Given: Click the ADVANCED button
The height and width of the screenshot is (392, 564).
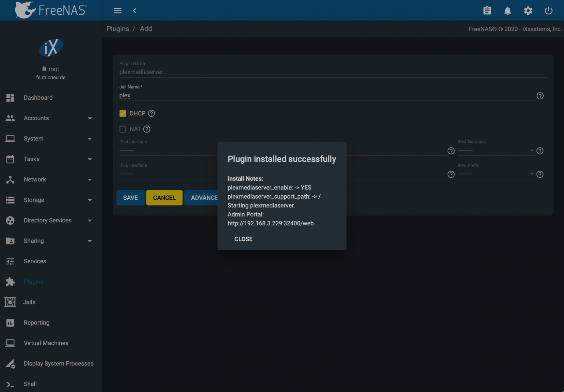Looking at the screenshot, I should click(x=201, y=198).
